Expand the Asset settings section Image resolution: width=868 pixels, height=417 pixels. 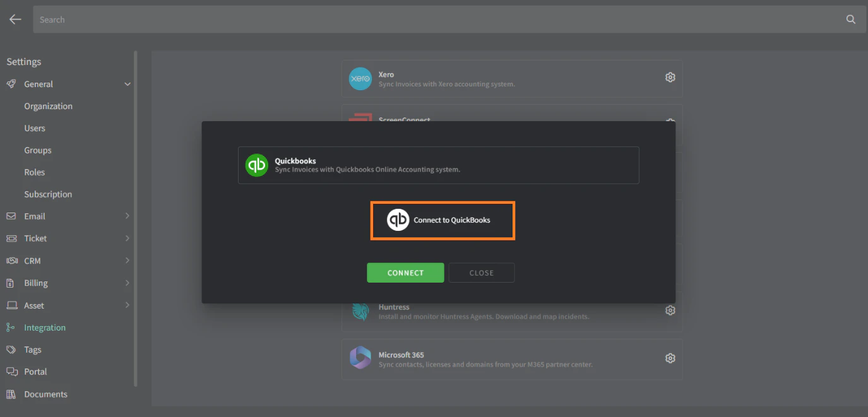click(x=128, y=305)
